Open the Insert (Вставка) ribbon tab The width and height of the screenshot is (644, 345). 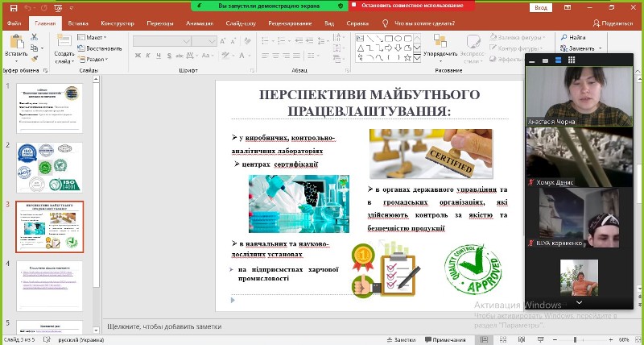click(78, 23)
